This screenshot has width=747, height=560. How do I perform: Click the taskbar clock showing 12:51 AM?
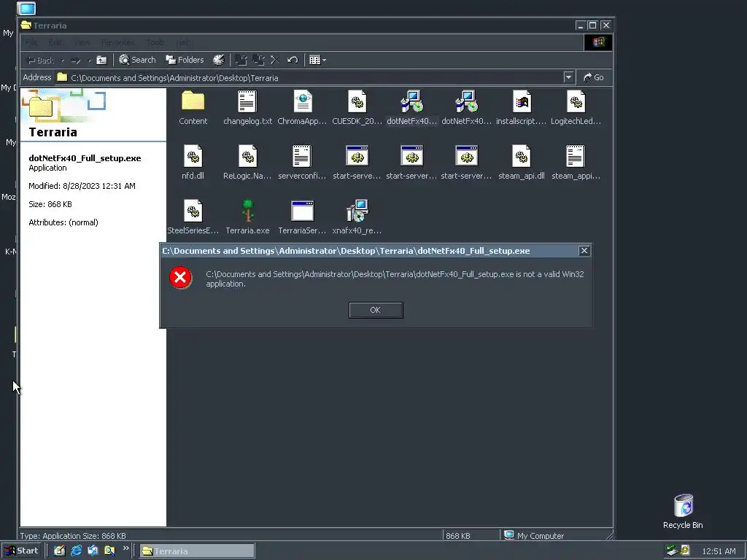(x=719, y=551)
